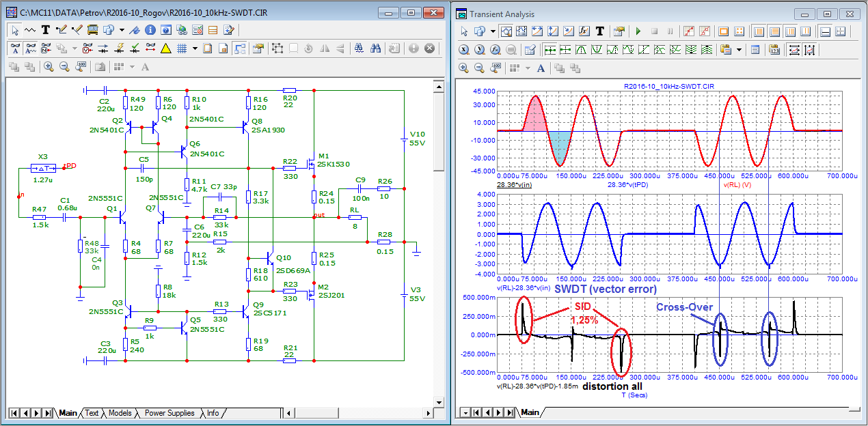
Task: Click the binoculars Find icon in schematic toolbar
Action: click(375, 48)
